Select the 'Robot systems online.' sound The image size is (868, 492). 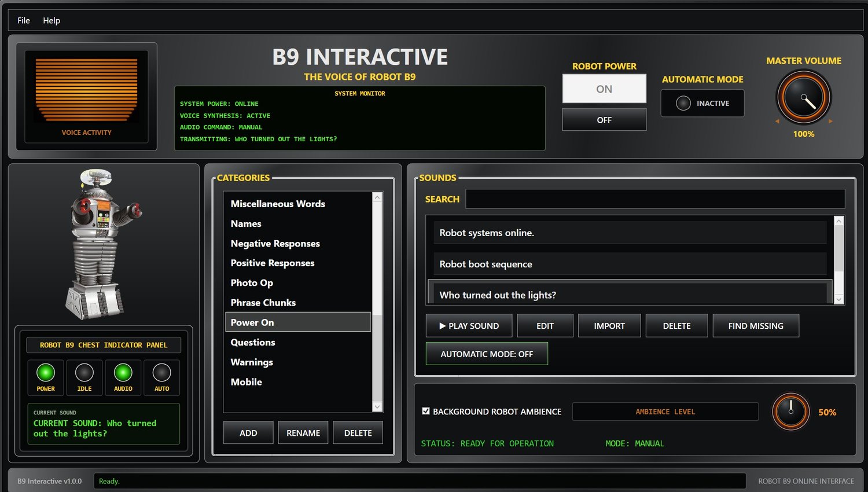630,233
